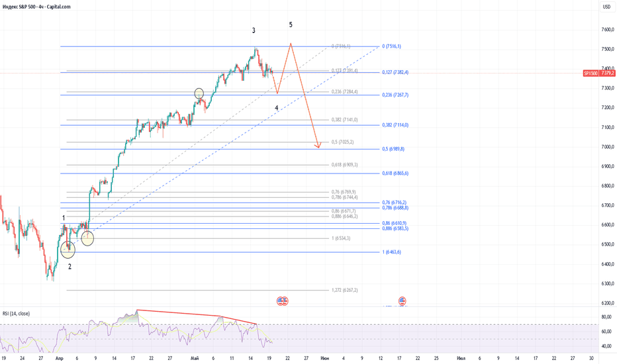This screenshot has height=364, width=617.
Task: Click the Июл month label on time axis
Action: 461,358
